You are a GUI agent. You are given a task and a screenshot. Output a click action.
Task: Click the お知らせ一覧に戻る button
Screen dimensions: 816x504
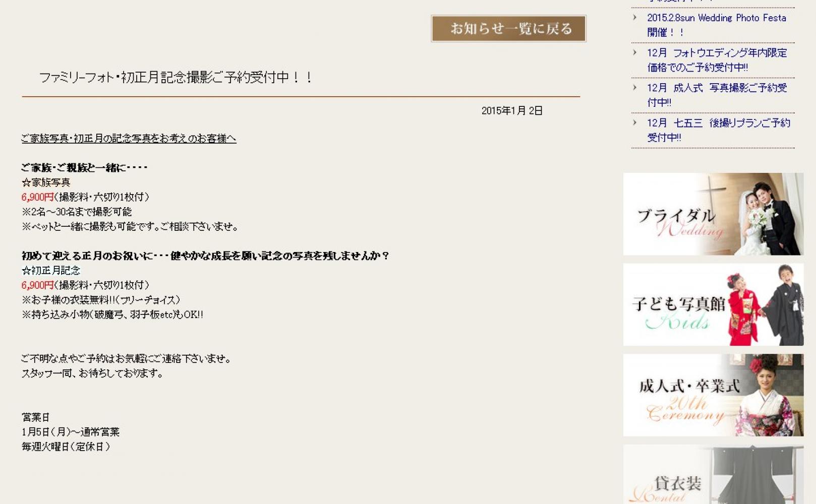point(508,29)
